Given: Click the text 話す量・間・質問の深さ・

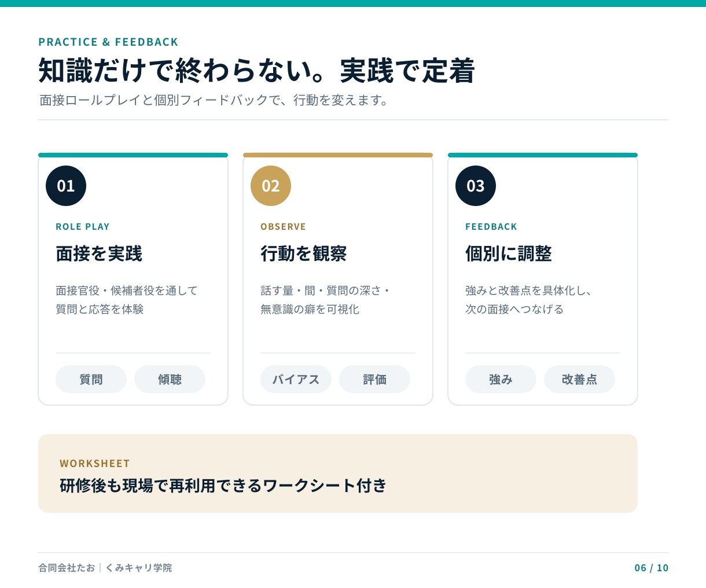Looking at the screenshot, I should tap(326, 291).
